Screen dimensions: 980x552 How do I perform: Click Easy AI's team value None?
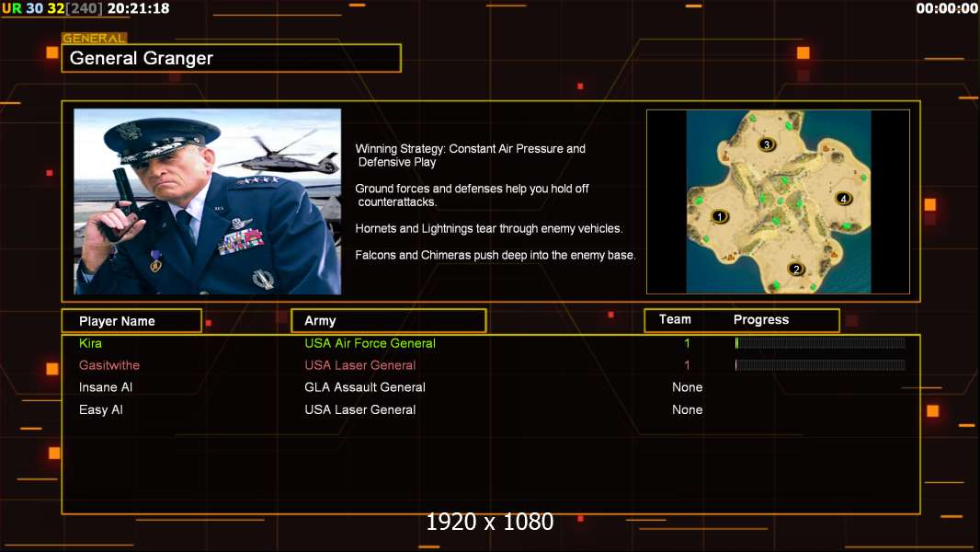coord(688,410)
